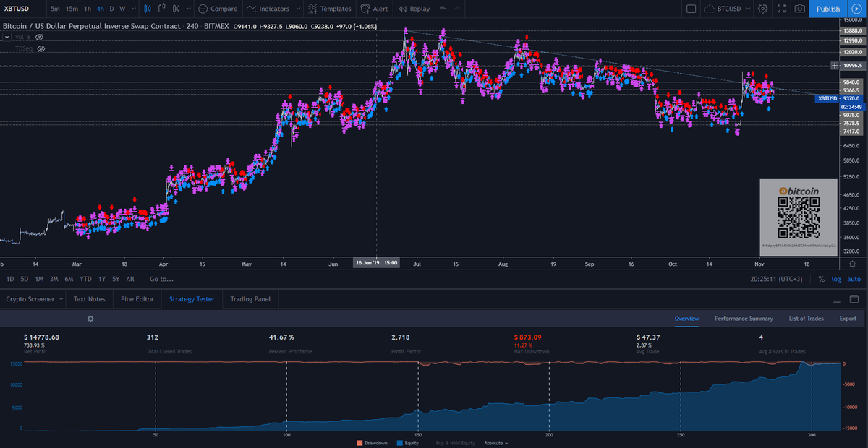Toggle visibility of the TDSeq indicator
Screen dimensions: 868x448
[x=41, y=48]
